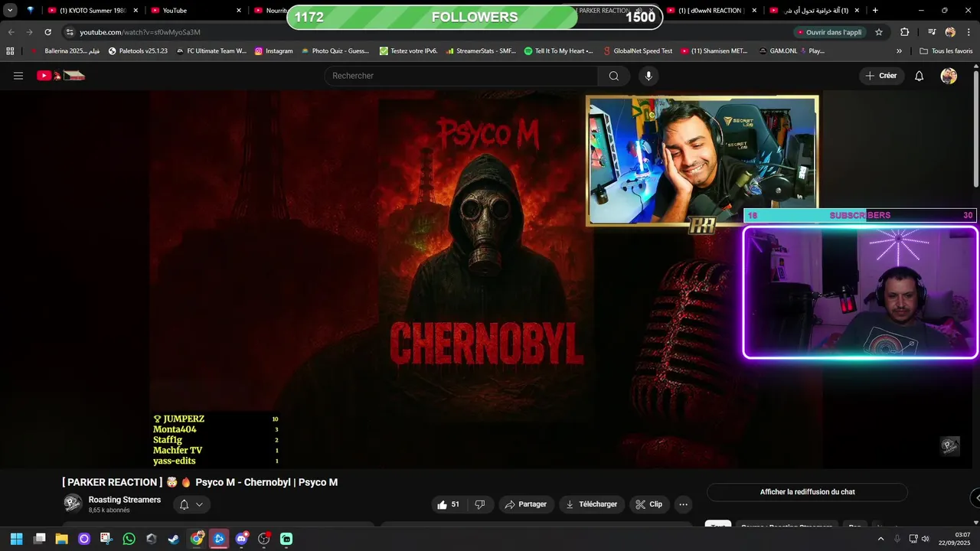Image resolution: width=980 pixels, height=551 pixels.
Task: Open the YouTube account avatar menu
Action: pos(949,76)
